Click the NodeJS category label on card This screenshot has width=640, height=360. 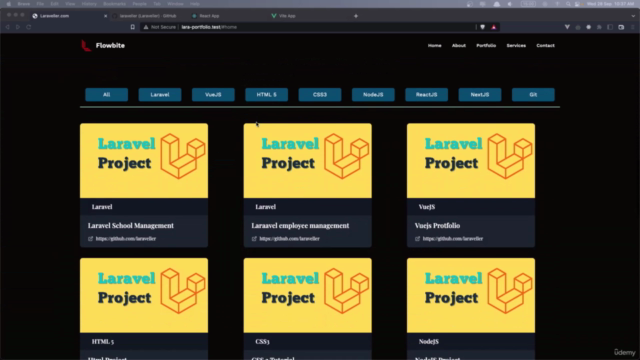[x=429, y=342]
